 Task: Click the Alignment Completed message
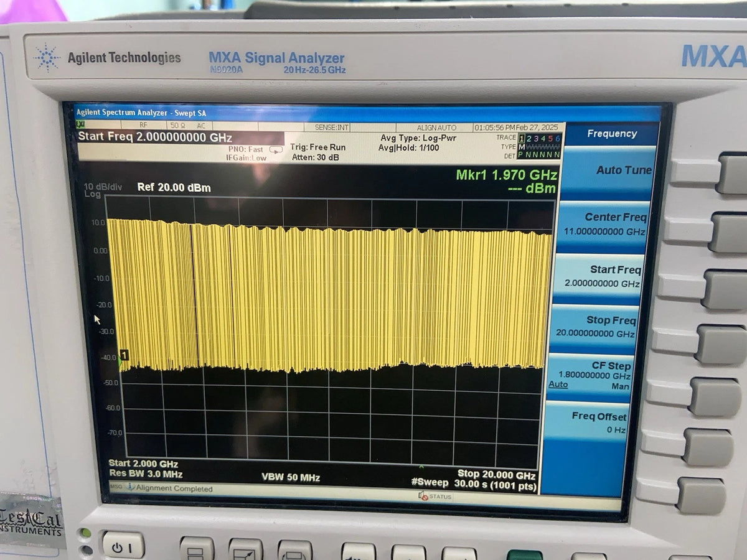(174, 488)
